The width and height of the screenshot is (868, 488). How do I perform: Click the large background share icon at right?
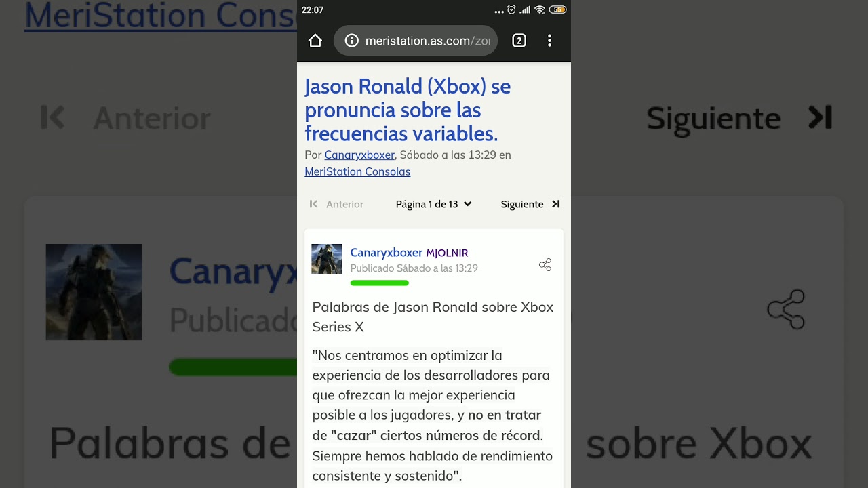coord(786,310)
